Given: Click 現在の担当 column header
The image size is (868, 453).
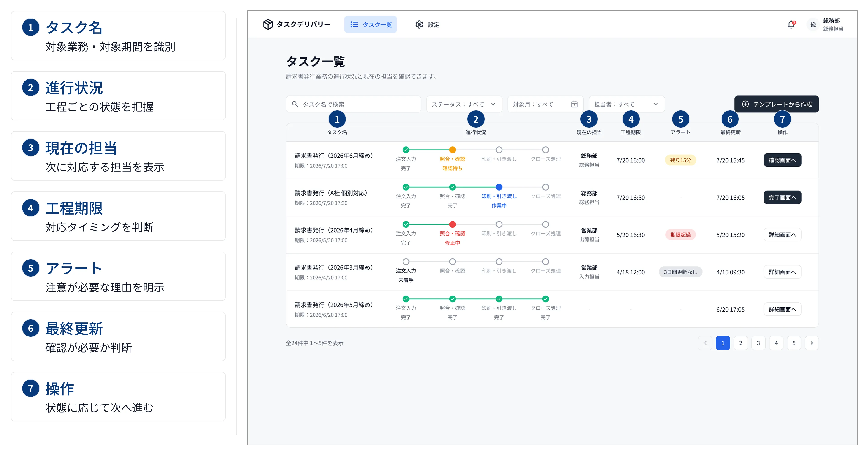Looking at the screenshot, I should pyautogui.click(x=589, y=132).
